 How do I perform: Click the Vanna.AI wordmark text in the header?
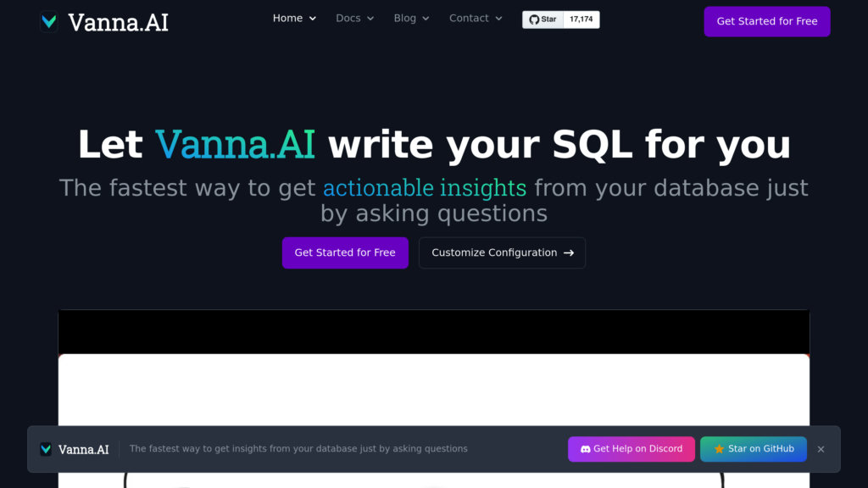[118, 22]
